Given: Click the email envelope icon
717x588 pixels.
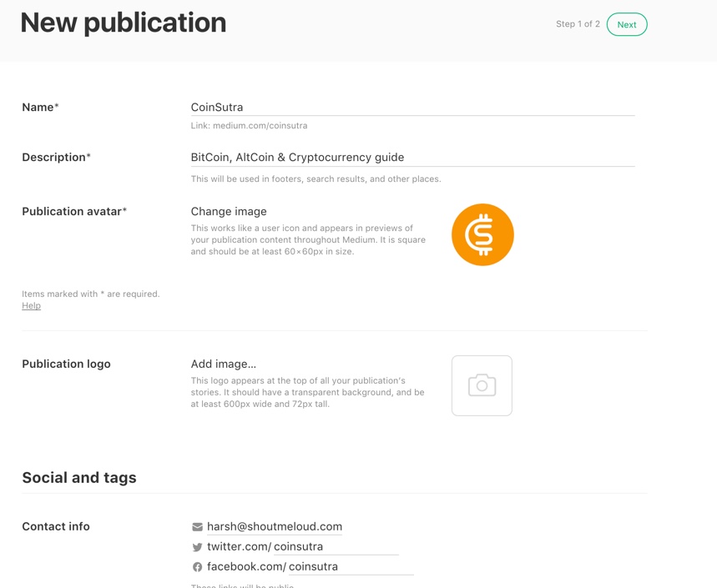Looking at the screenshot, I should [x=197, y=527].
